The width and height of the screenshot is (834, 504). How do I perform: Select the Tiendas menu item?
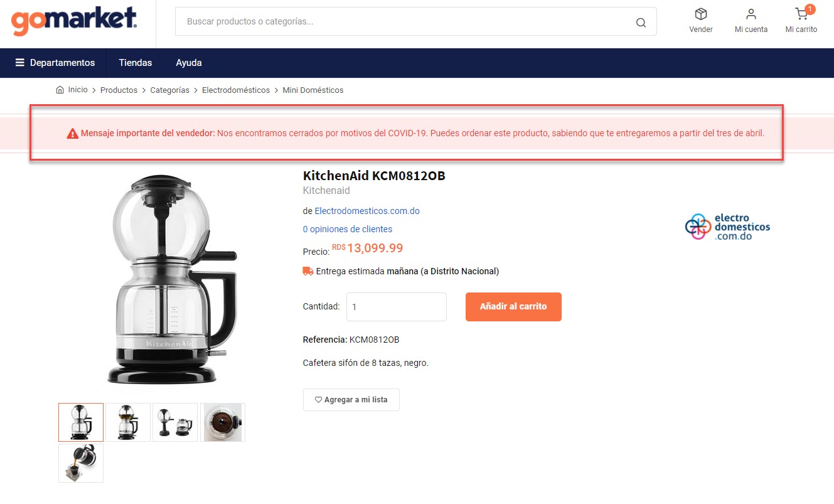pyautogui.click(x=136, y=63)
